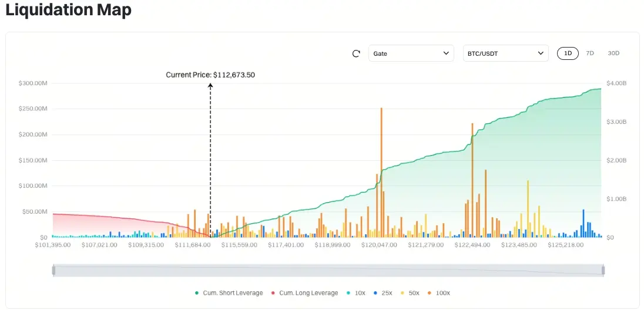The image size is (644, 310).
Task: Click the left handle of range slider
Action: (x=53, y=270)
